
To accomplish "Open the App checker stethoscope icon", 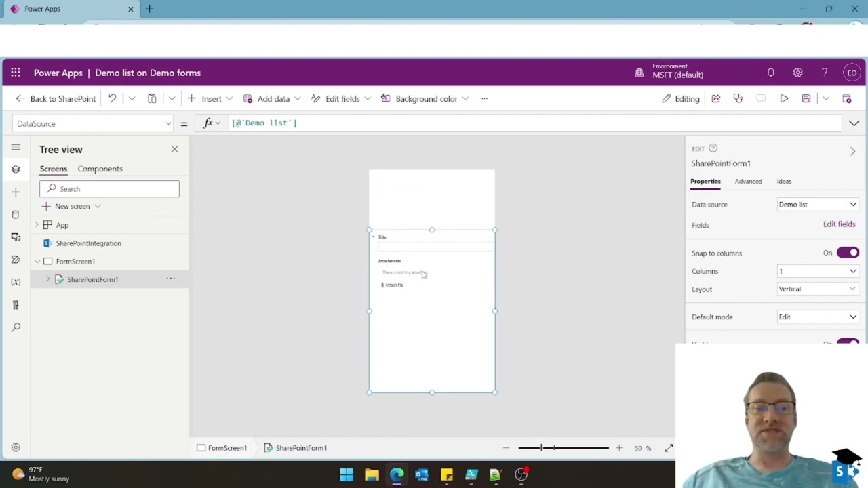I will [738, 98].
